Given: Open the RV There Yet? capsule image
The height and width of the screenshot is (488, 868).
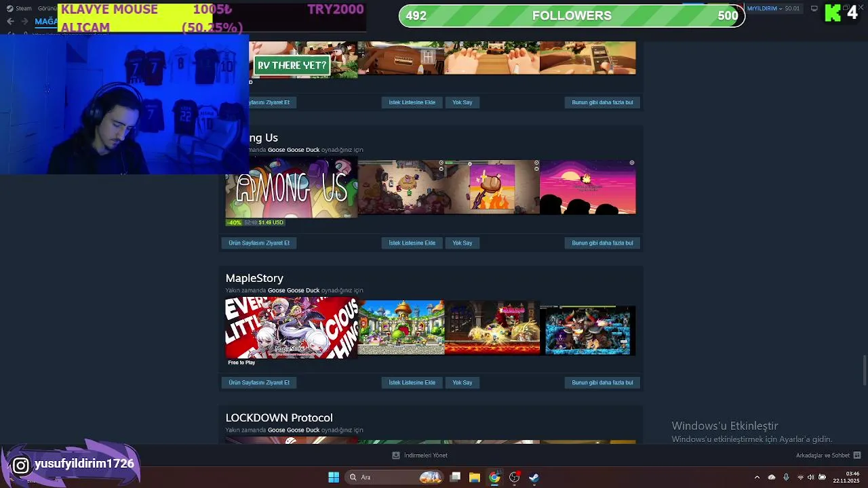Looking at the screenshot, I should click(303, 60).
